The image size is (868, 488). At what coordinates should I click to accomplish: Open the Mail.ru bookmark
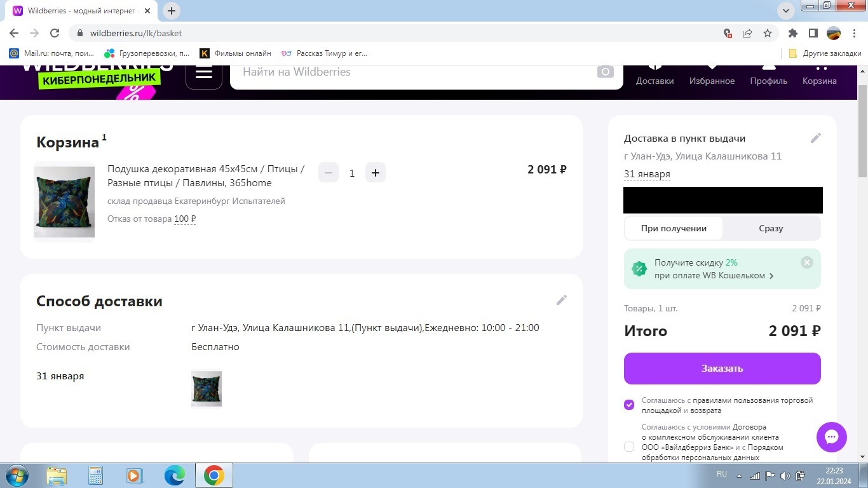pos(51,53)
